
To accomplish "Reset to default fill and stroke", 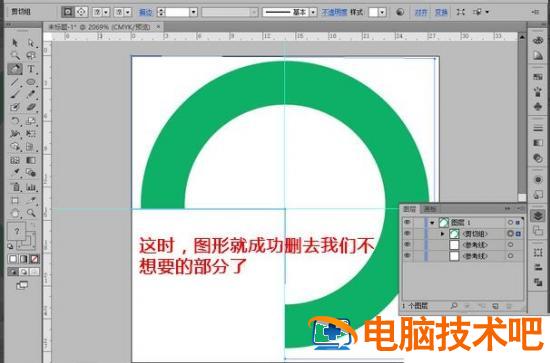I will [x=10, y=246].
